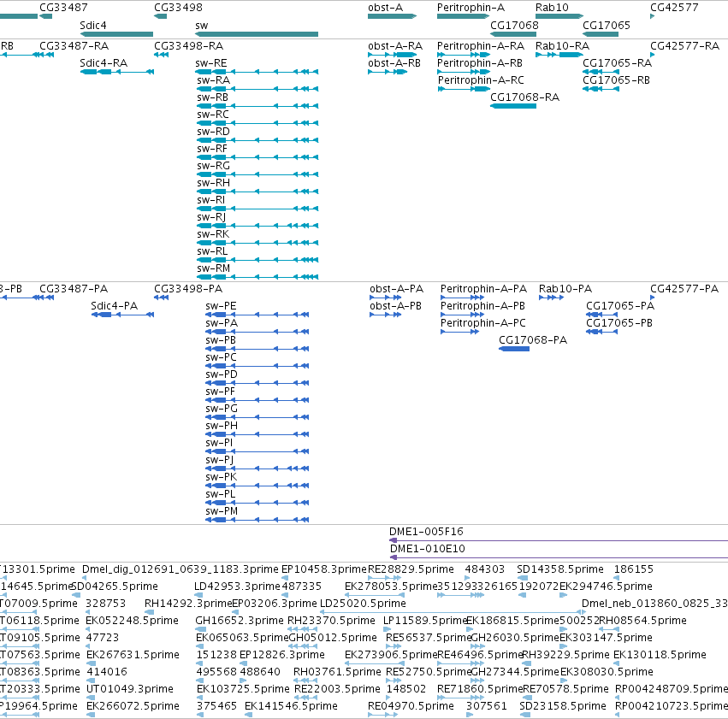Viewport: 728px width, 719px height.
Task: Click the CG33487 gene label
Action: (63, 8)
